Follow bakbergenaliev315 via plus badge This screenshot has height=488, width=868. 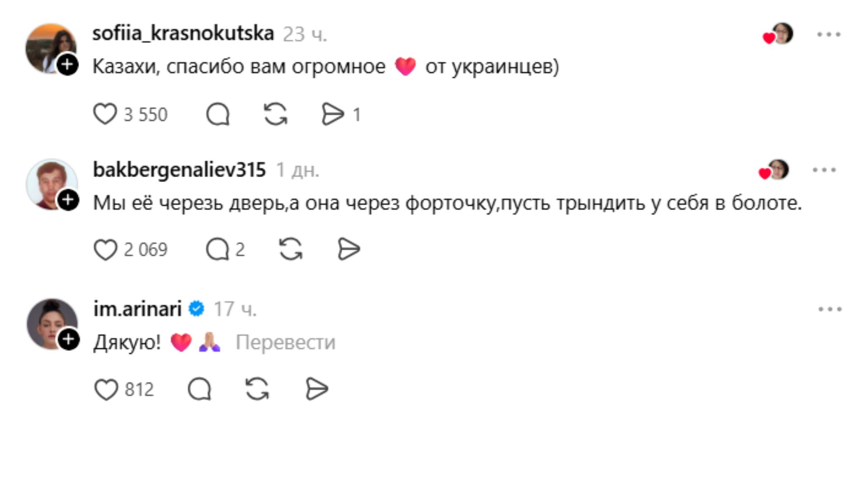[68, 200]
